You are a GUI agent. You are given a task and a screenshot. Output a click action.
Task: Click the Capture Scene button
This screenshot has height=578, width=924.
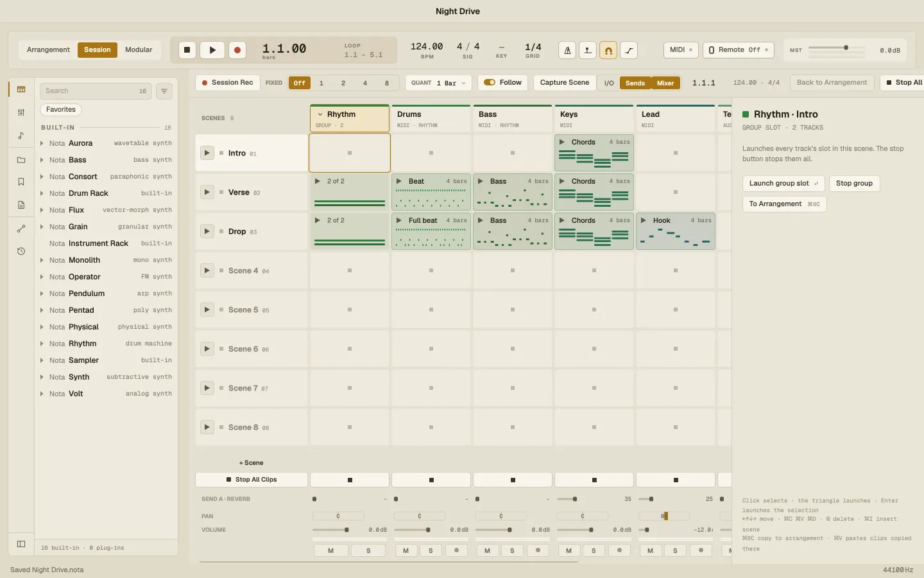565,83
